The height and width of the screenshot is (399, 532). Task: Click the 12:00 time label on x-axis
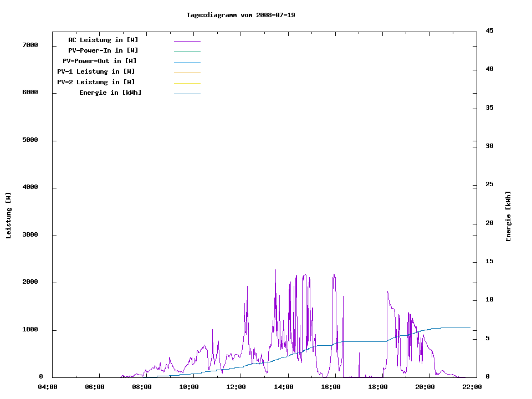(237, 387)
